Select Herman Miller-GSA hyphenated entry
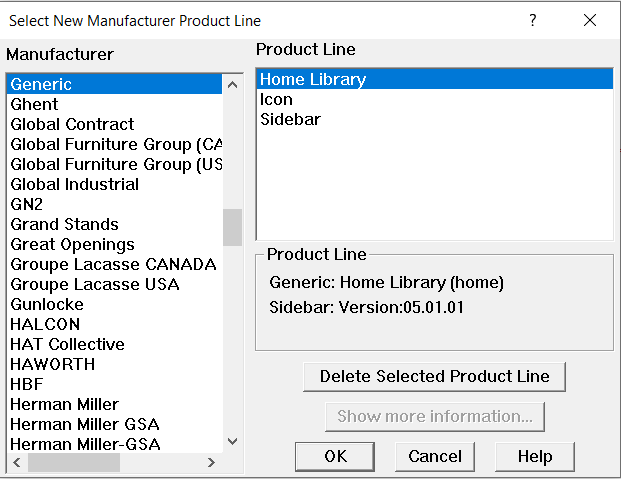 click(114, 444)
